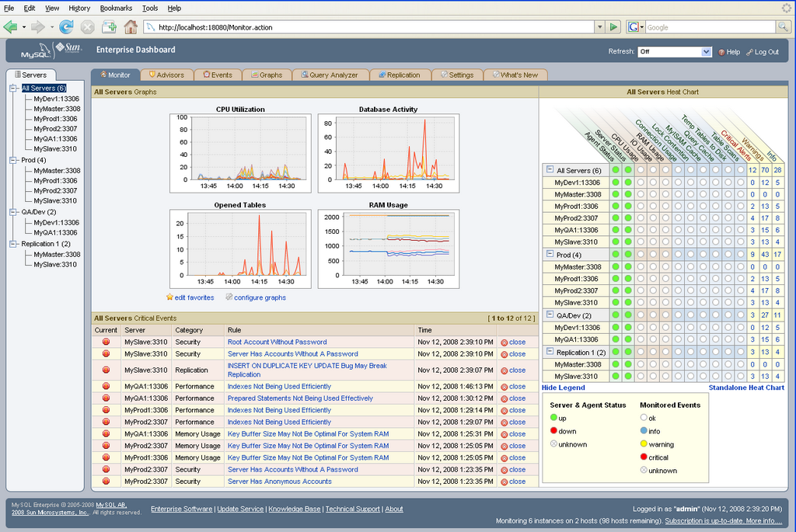The width and height of the screenshot is (796, 532).
Task: Click Warnings count 43 in Prod row
Action: pyautogui.click(x=765, y=255)
